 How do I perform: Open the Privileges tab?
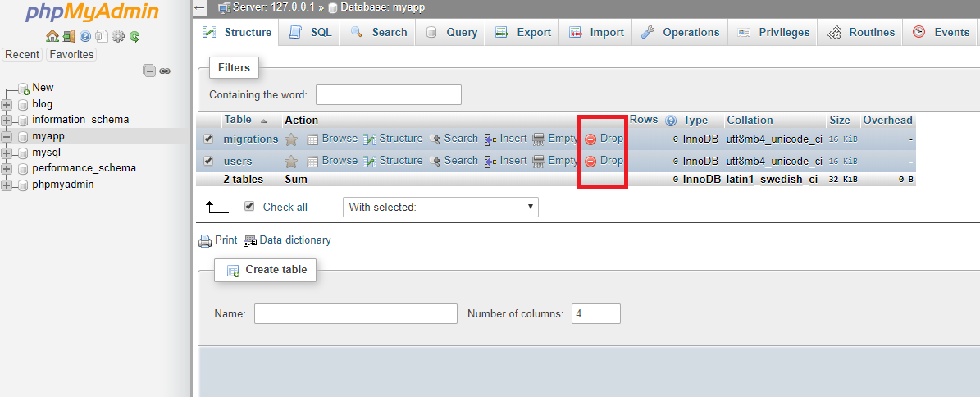(x=774, y=33)
